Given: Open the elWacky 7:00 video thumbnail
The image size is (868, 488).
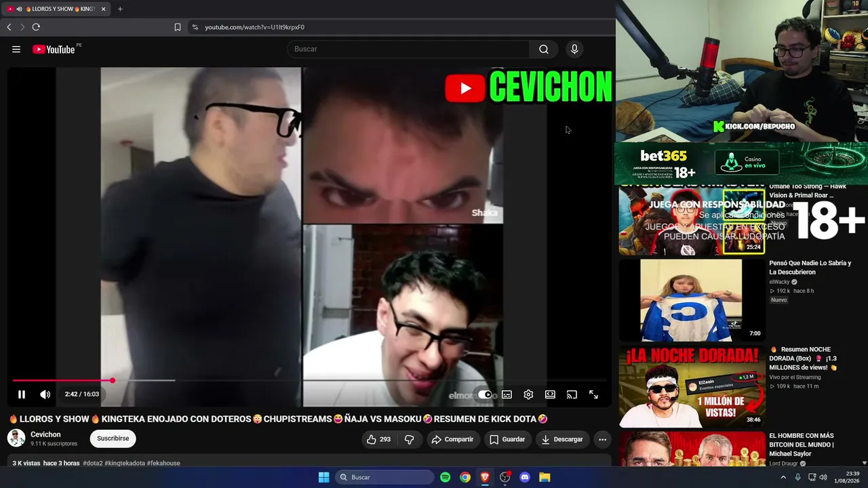Looking at the screenshot, I should [x=692, y=300].
